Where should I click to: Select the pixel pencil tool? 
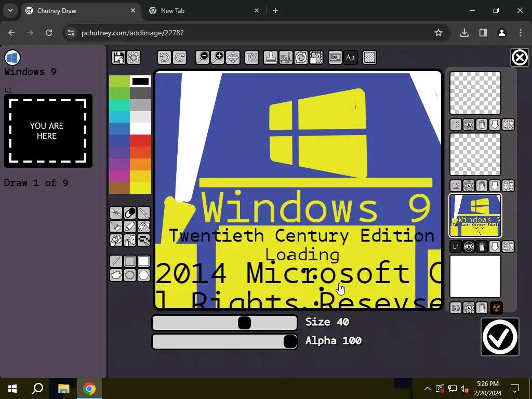pos(144,240)
